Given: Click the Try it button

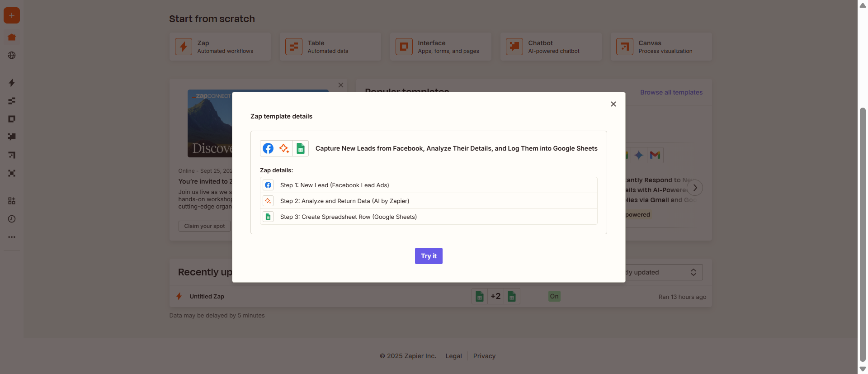Looking at the screenshot, I should (x=429, y=256).
